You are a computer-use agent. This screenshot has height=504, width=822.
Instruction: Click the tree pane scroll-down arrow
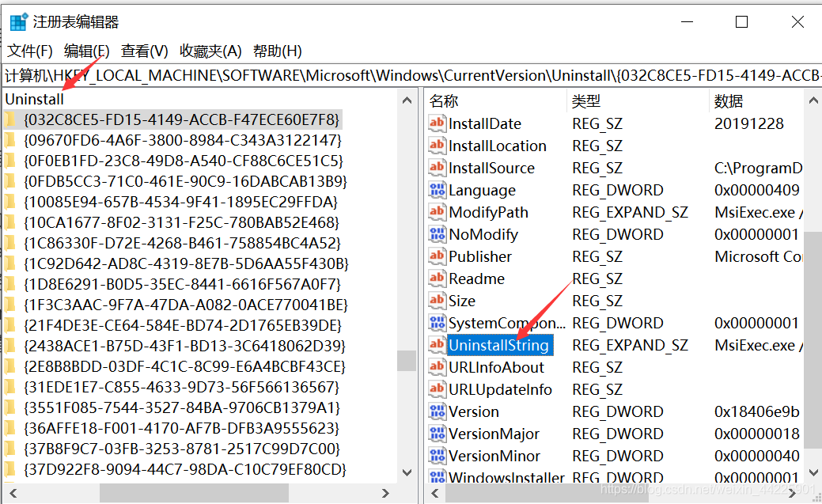(407, 472)
